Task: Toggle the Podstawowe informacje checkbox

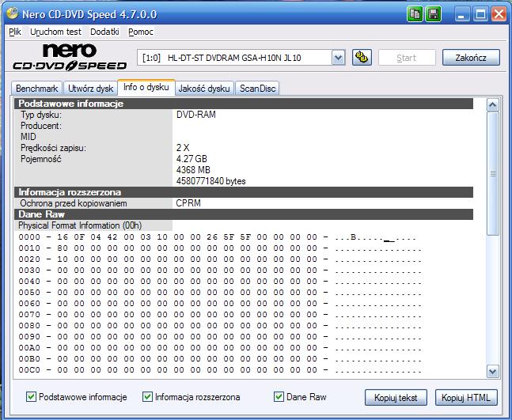Action: (x=31, y=397)
